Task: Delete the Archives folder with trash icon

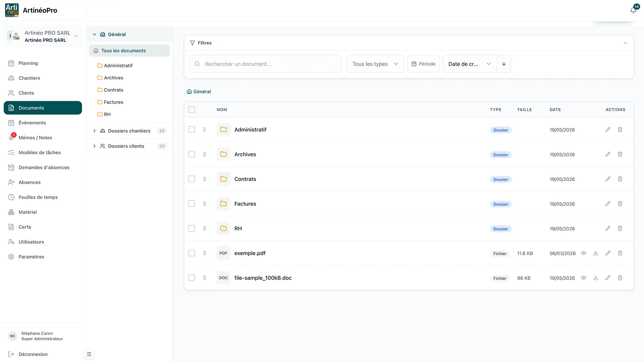Action: pos(620,154)
